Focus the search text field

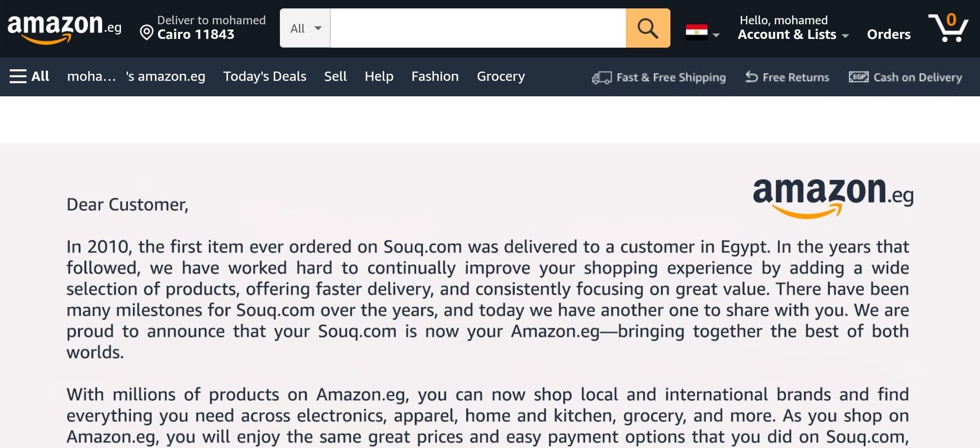(x=478, y=28)
